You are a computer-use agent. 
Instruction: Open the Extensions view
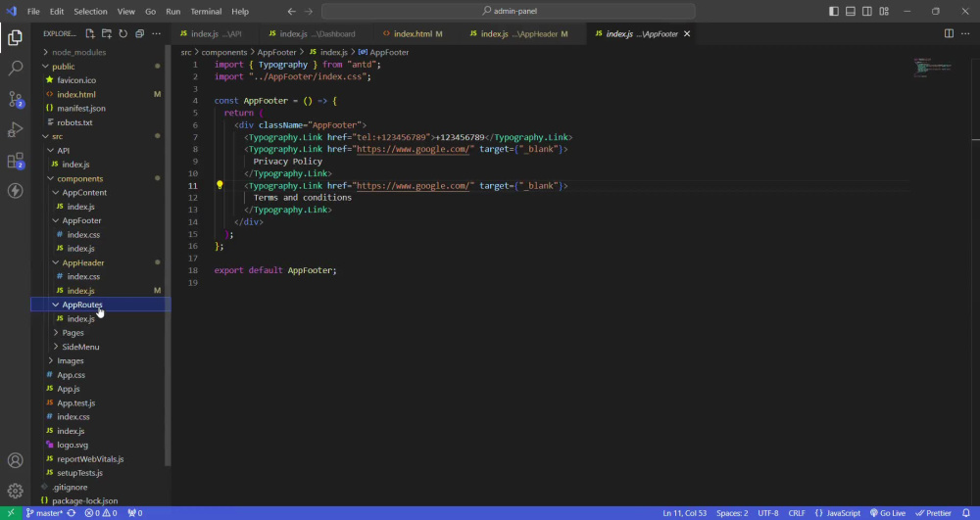tap(16, 161)
